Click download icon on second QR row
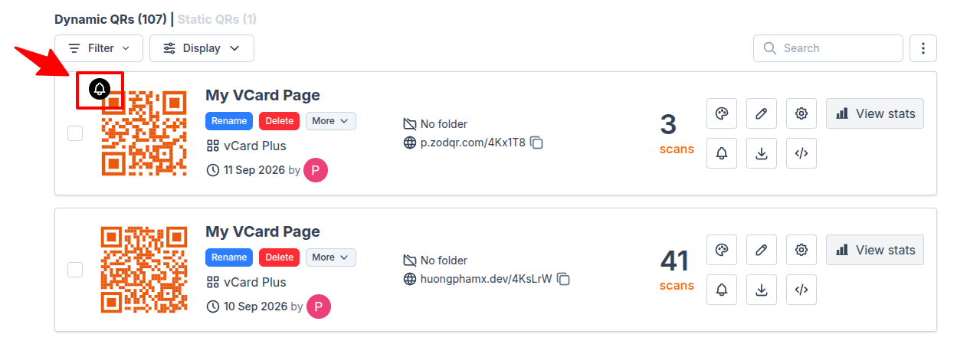The height and width of the screenshot is (341, 980). [761, 290]
